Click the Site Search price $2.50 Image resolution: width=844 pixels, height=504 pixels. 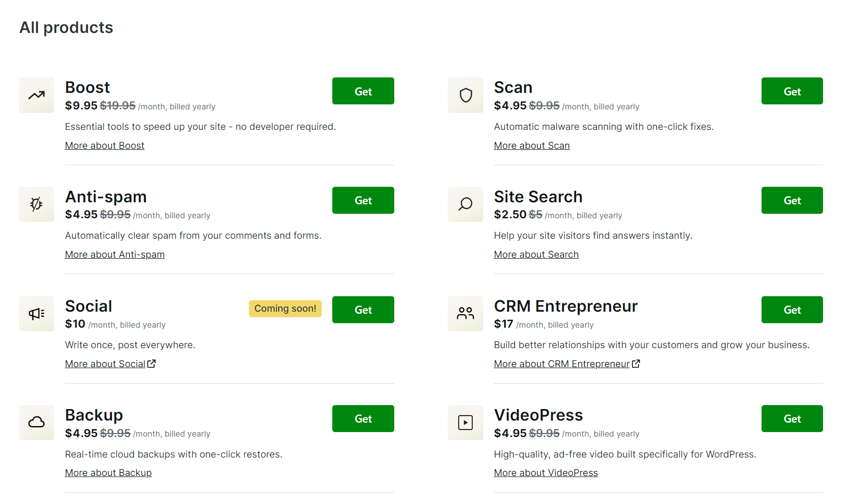pyautogui.click(x=510, y=215)
